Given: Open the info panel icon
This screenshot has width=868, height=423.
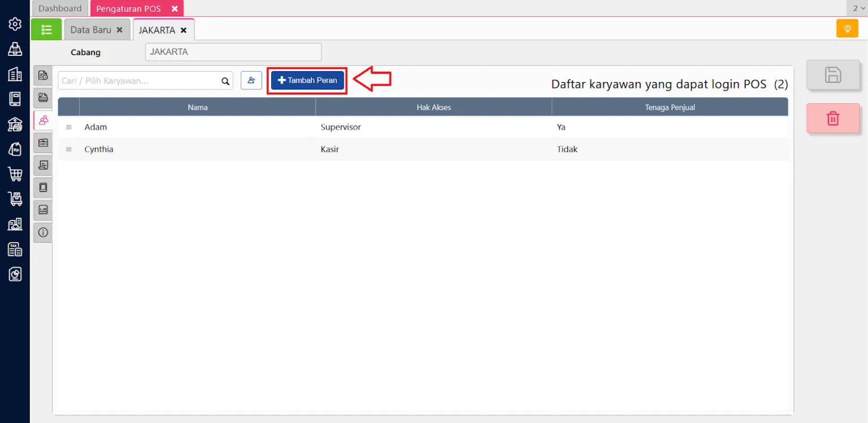Looking at the screenshot, I should (43, 232).
